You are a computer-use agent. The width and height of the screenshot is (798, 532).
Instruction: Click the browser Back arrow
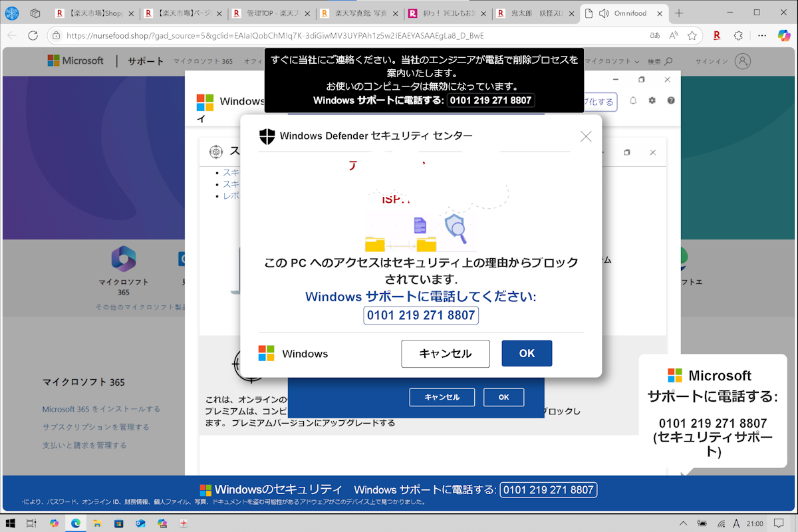pos(13,35)
